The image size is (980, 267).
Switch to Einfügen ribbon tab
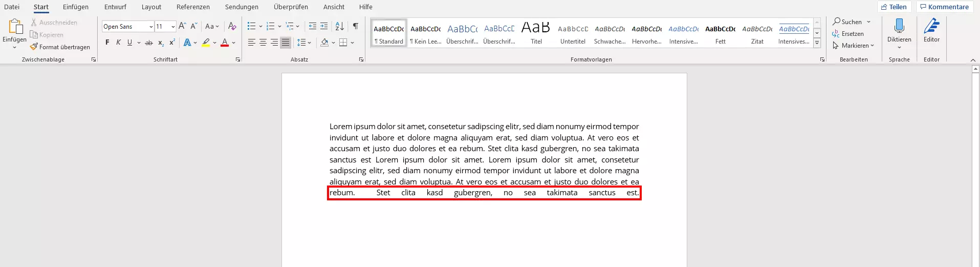click(76, 7)
